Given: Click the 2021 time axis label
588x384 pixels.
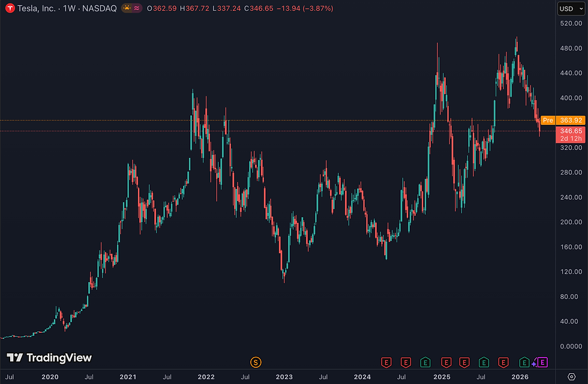Looking at the screenshot, I should [x=128, y=377].
